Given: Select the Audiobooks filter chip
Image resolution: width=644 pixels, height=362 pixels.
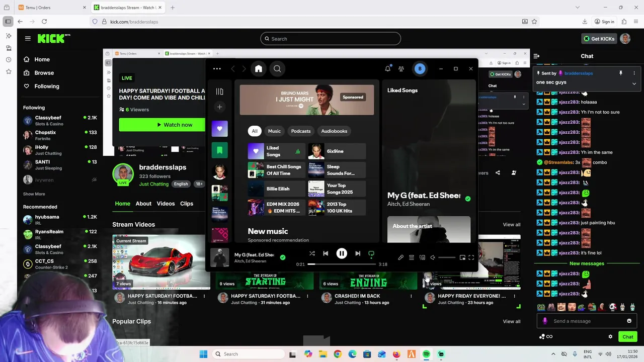Looking at the screenshot, I should pyautogui.click(x=334, y=131).
